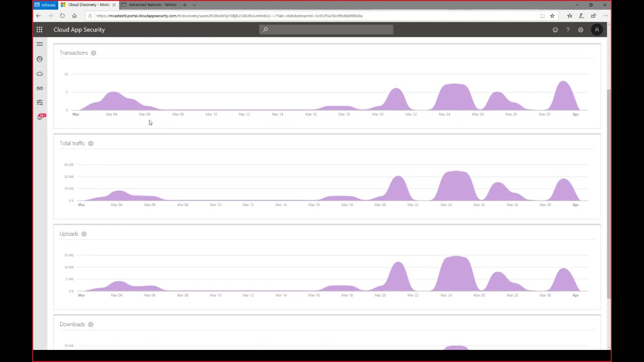Open the help question mark icon

568,30
